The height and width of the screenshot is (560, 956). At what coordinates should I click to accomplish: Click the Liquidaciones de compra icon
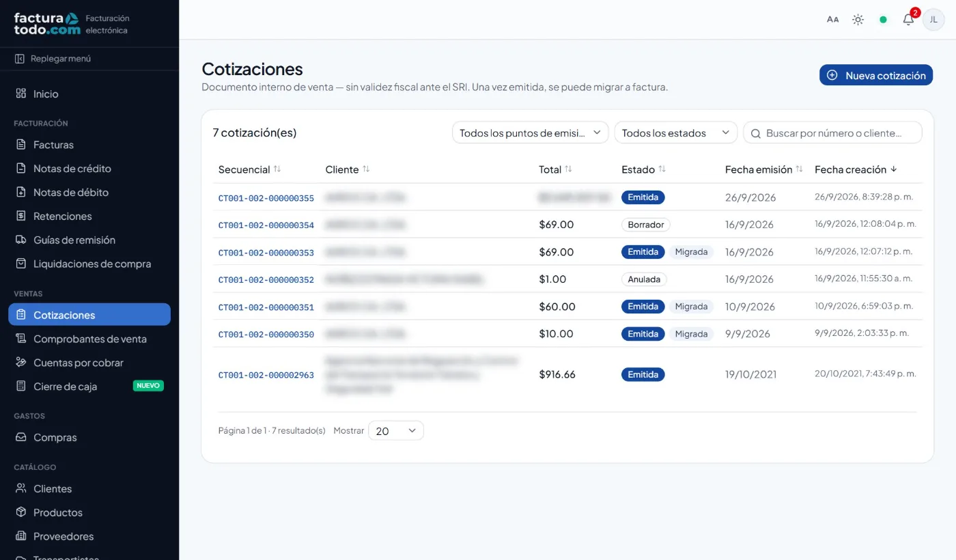20,264
